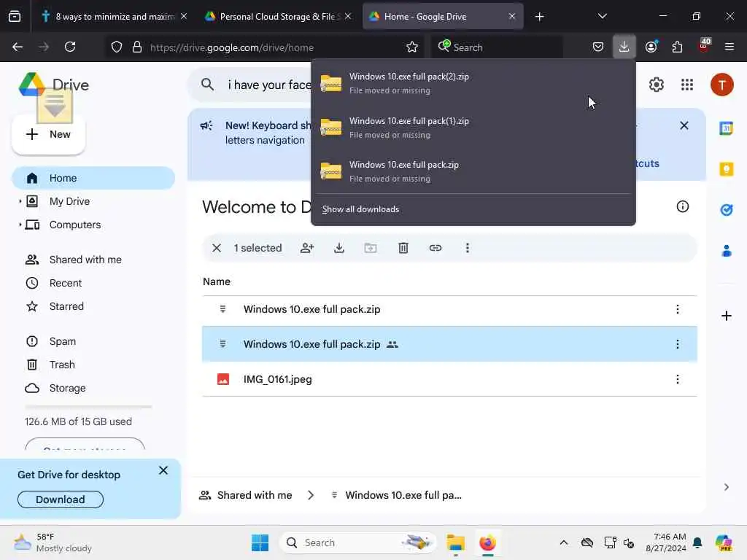The height and width of the screenshot is (560, 747).
Task: Open more actions for selection toolbar
Action: tap(468, 248)
